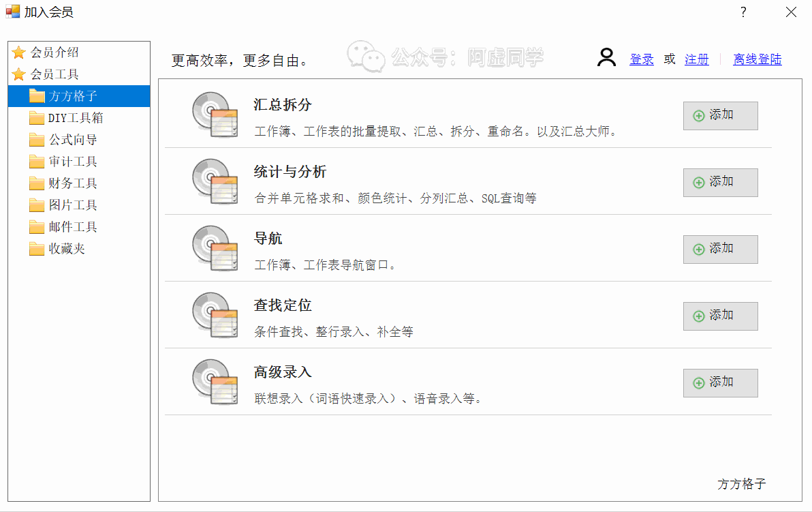Click the app icon in title bar
The width and height of the screenshot is (812, 512).
tap(12, 12)
